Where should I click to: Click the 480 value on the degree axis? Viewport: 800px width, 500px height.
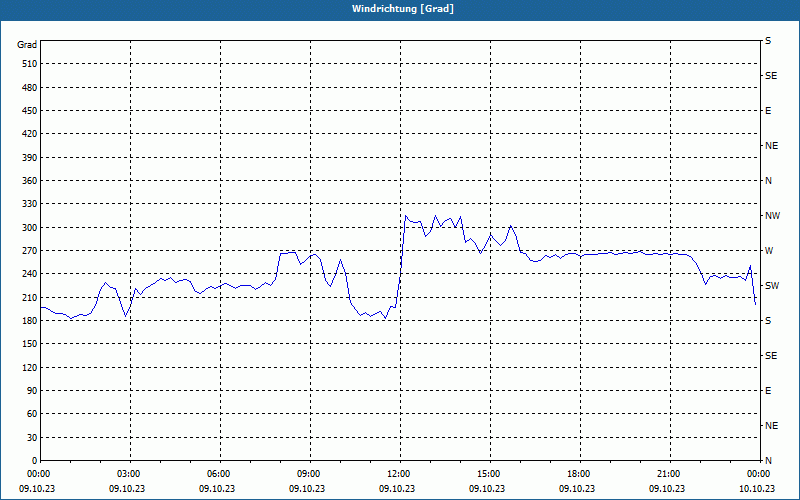30,88
